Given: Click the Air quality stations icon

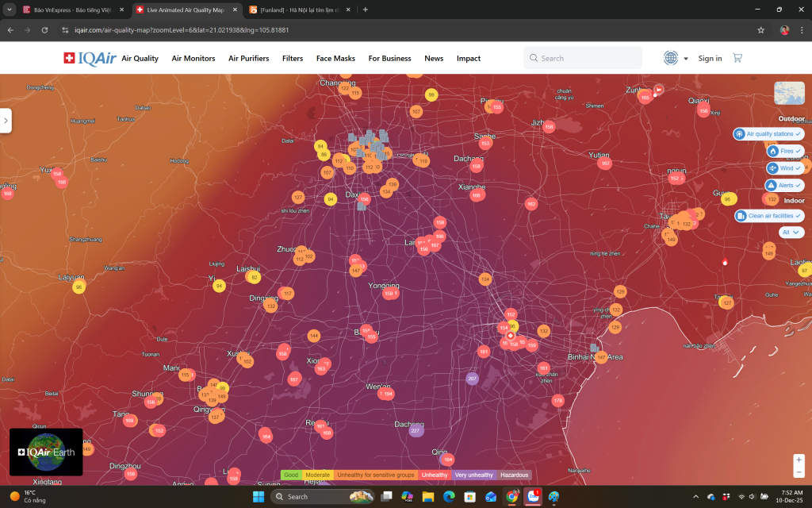Looking at the screenshot, I should tap(739, 133).
